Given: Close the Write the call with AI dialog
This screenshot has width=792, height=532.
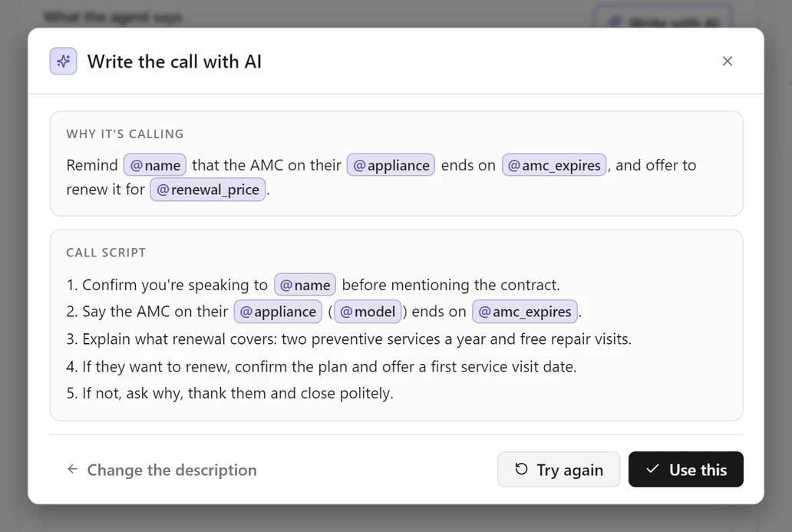Looking at the screenshot, I should 728,61.
